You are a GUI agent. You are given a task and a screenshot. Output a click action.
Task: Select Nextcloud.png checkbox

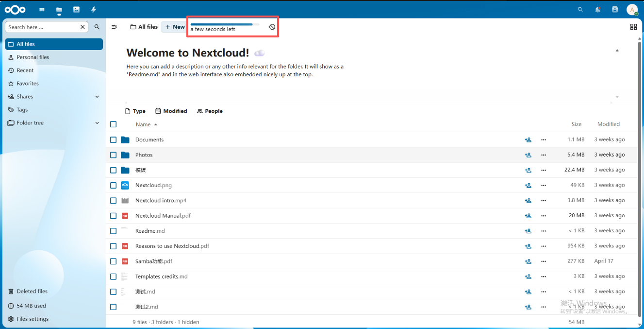[x=113, y=185]
